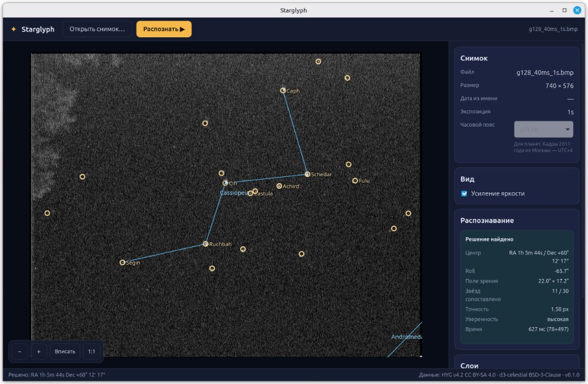This screenshot has height=384, width=588.
Task: Select the Caph star marker
Action: point(283,90)
